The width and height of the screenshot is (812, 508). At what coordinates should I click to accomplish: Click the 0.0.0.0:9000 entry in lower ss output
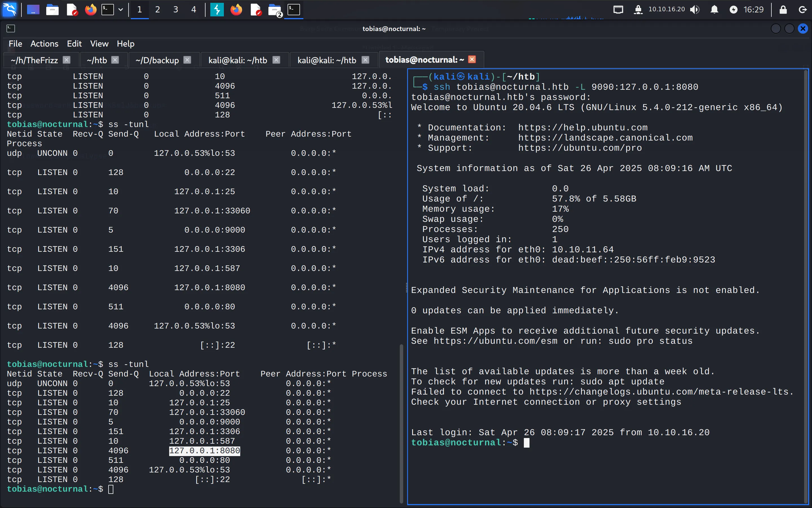[x=209, y=422]
